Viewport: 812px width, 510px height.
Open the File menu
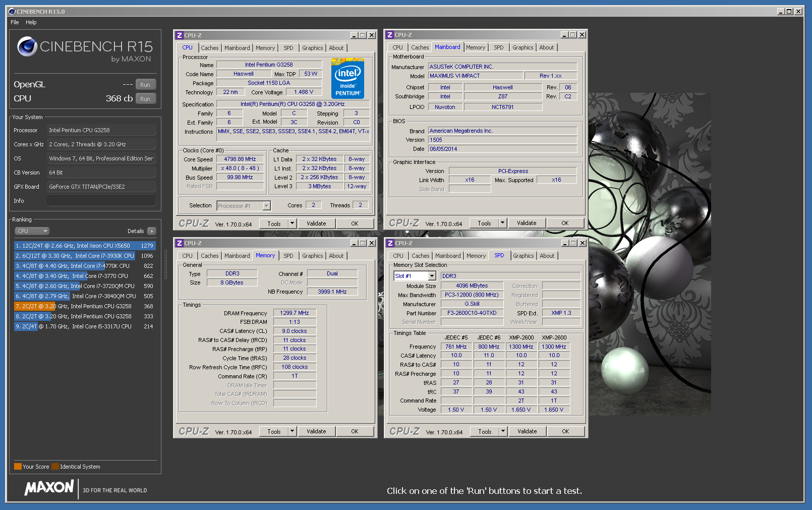(x=15, y=22)
